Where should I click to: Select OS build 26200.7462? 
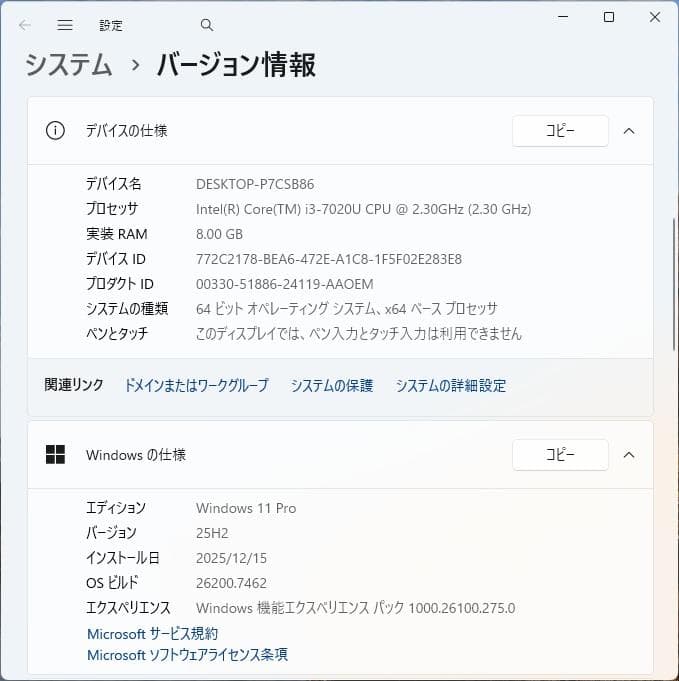click(x=231, y=583)
